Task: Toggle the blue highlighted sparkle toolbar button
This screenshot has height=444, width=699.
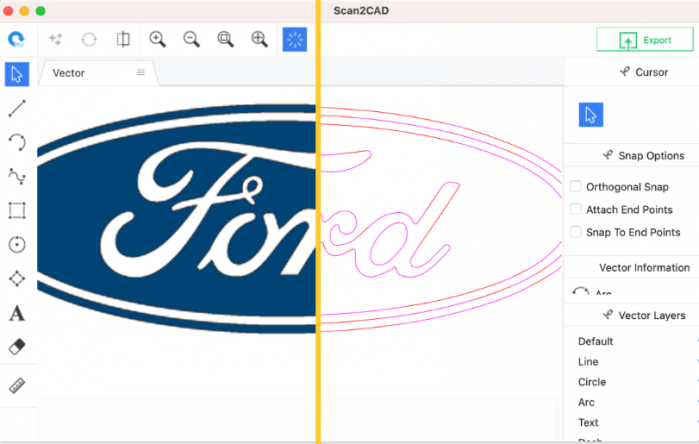Action: click(295, 39)
